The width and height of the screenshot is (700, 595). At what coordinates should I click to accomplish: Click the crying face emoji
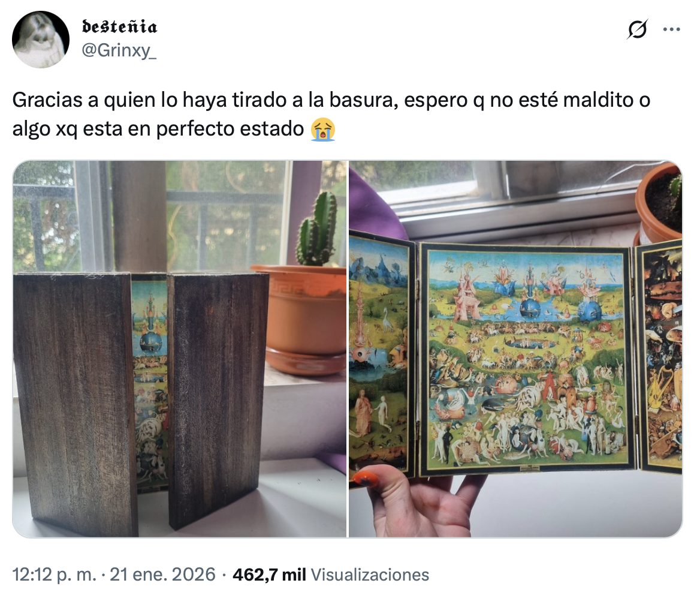[x=323, y=130]
